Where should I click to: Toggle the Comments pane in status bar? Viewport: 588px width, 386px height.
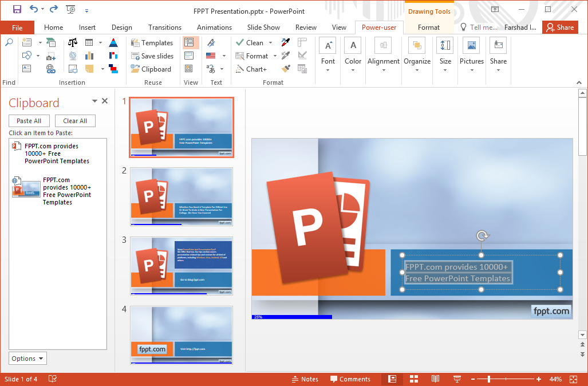[x=350, y=379]
